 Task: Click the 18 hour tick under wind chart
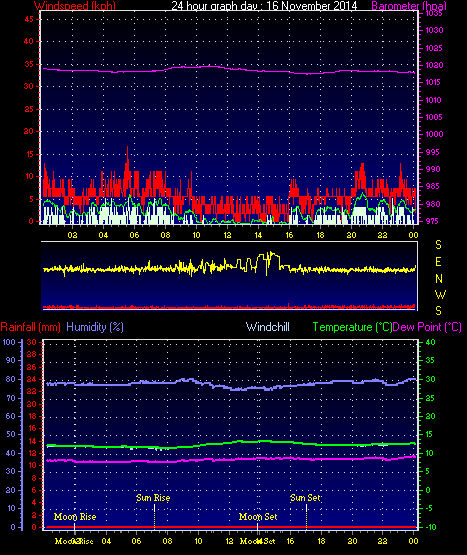(320, 235)
